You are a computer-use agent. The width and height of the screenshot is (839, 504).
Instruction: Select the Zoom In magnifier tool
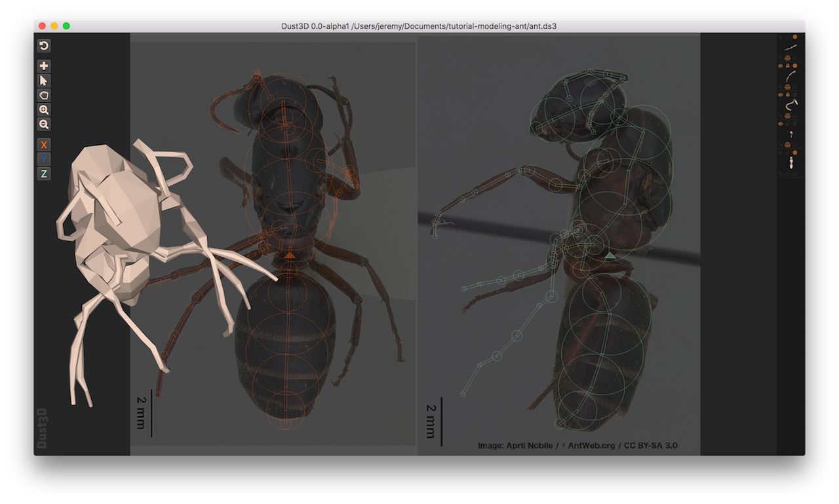tap(43, 109)
